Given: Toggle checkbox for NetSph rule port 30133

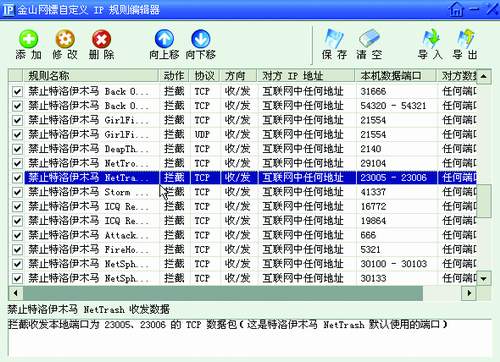Looking at the screenshot, I should (x=17, y=278).
